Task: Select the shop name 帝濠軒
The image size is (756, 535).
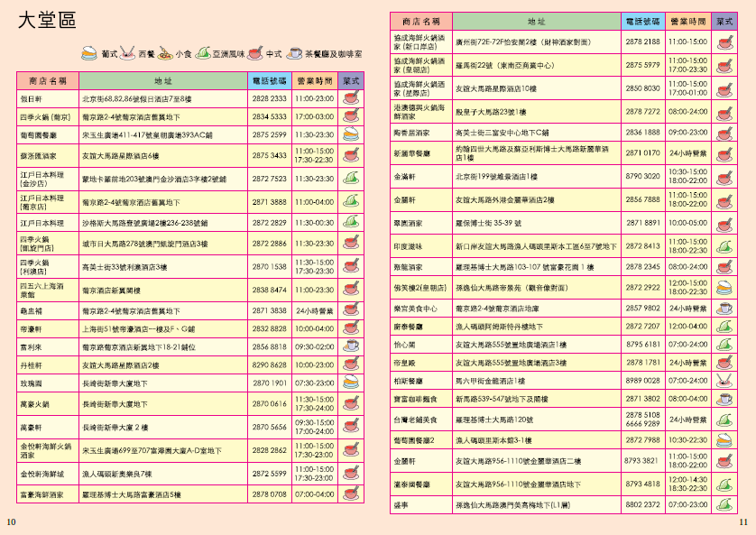Action: 32,329
